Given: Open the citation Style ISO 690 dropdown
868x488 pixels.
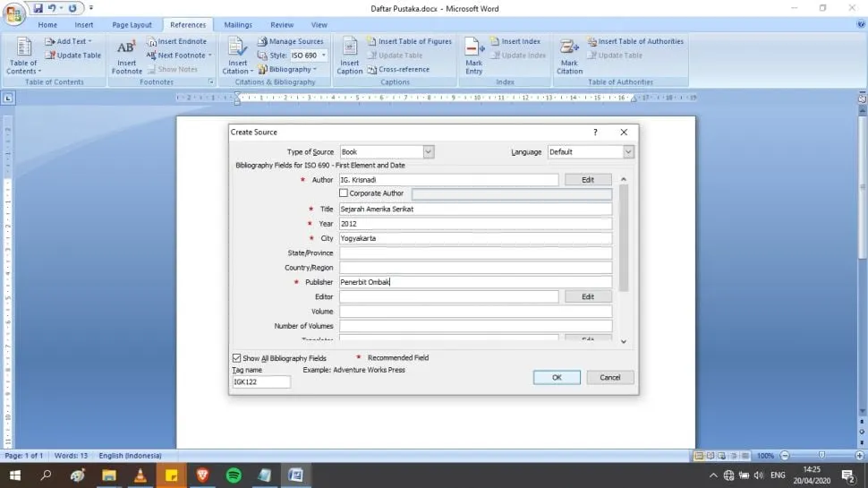Looking at the screenshot, I should (323, 56).
